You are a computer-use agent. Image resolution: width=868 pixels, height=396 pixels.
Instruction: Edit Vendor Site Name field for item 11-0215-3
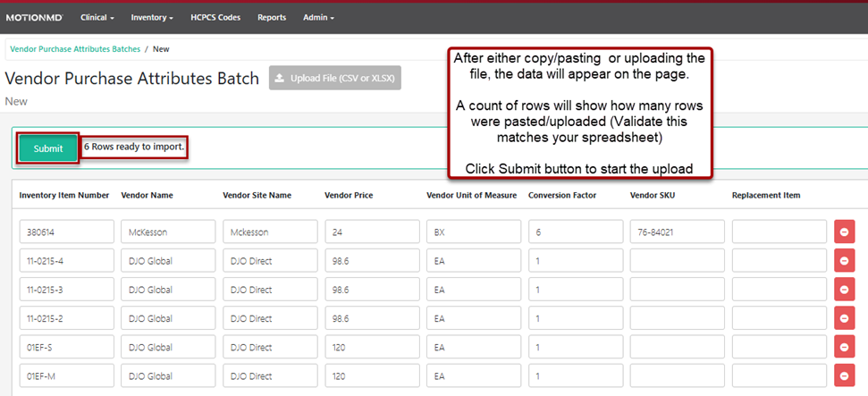[x=270, y=290]
